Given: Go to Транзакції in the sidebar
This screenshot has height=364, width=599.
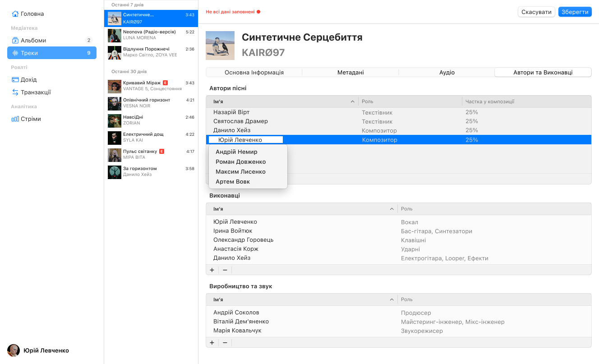Looking at the screenshot, I should click(36, 92).
